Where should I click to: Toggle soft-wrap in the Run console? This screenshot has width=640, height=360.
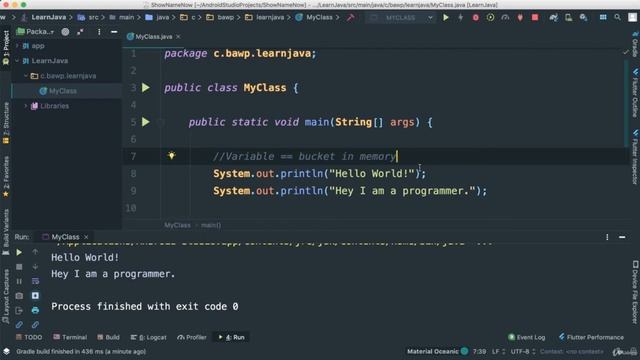35,281
